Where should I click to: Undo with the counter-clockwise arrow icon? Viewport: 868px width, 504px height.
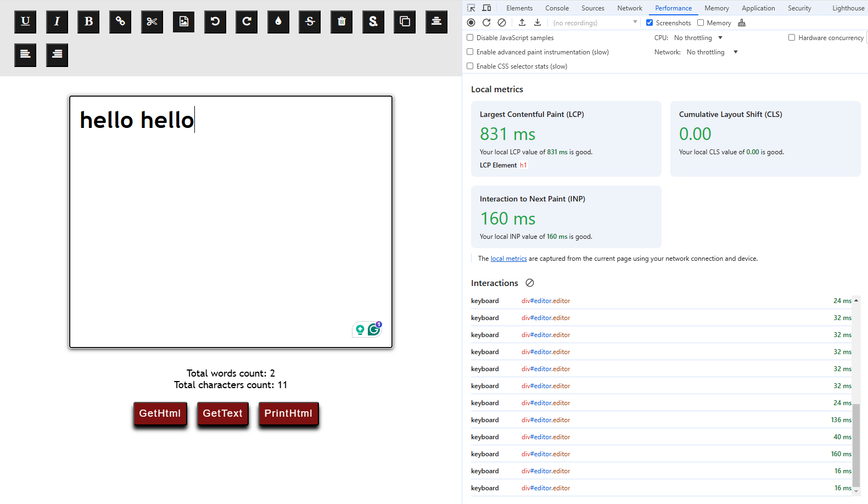pos(215,22)
